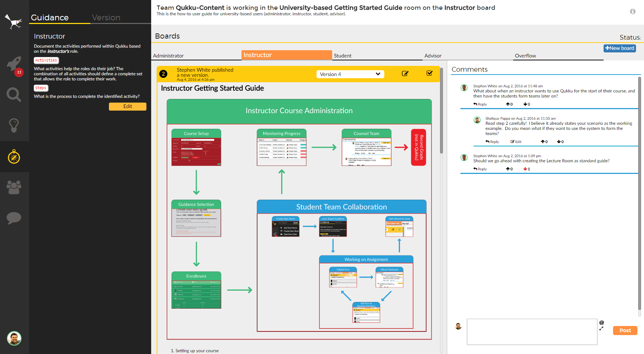Click the edit pencil icon in version bar
The height and width of the screenshot is (354, 644).
coord(405,73)
